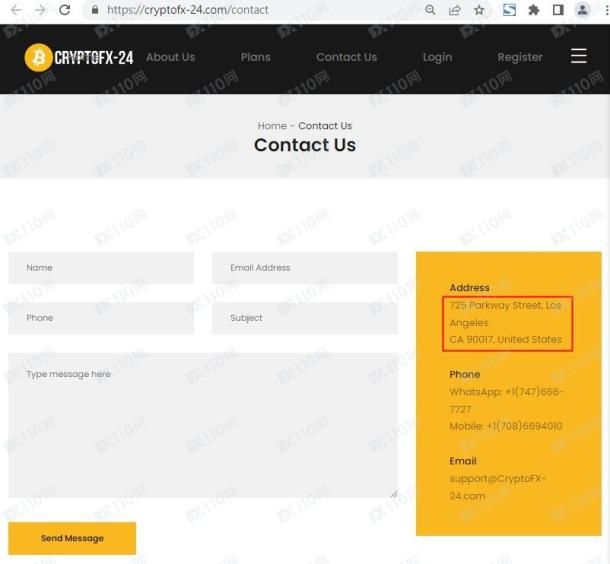Click the Home breadcrumb link
This screenshot has height=564, width=610.
pos(272,126)
